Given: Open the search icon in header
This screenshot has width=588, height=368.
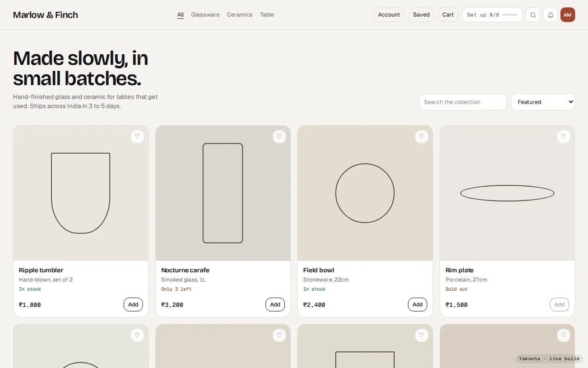Looking at the screenshot, I should tap(533, 15).
